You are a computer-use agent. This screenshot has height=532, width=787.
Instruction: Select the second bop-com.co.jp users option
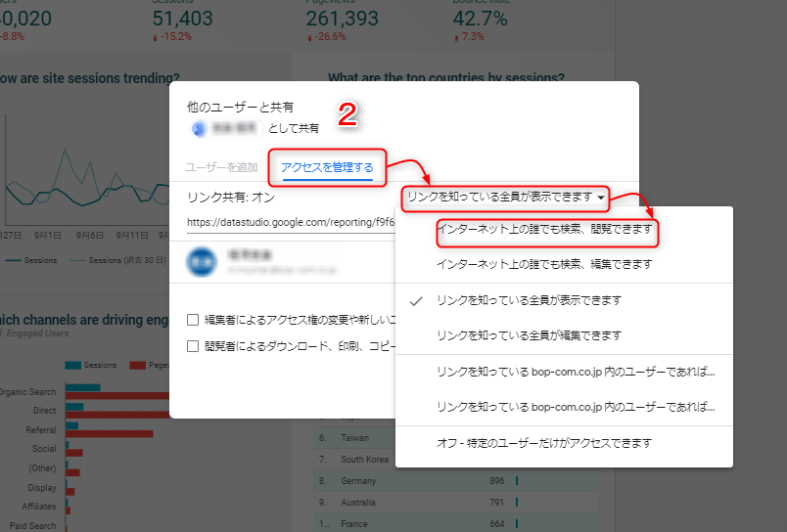(x=576, y=406)
